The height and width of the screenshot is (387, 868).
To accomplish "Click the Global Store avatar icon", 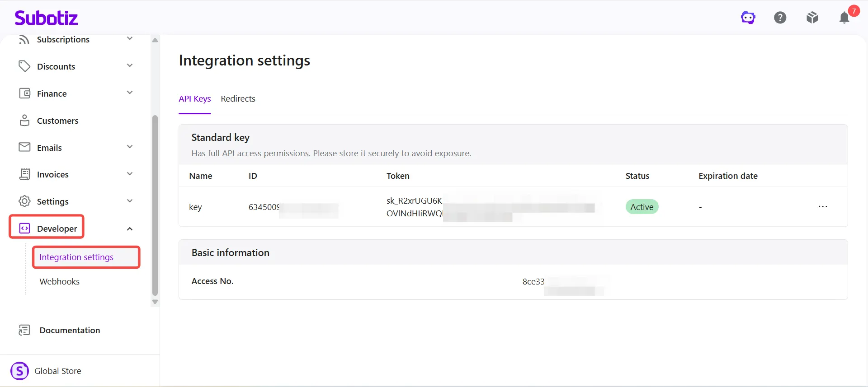I will pos(19,371).
